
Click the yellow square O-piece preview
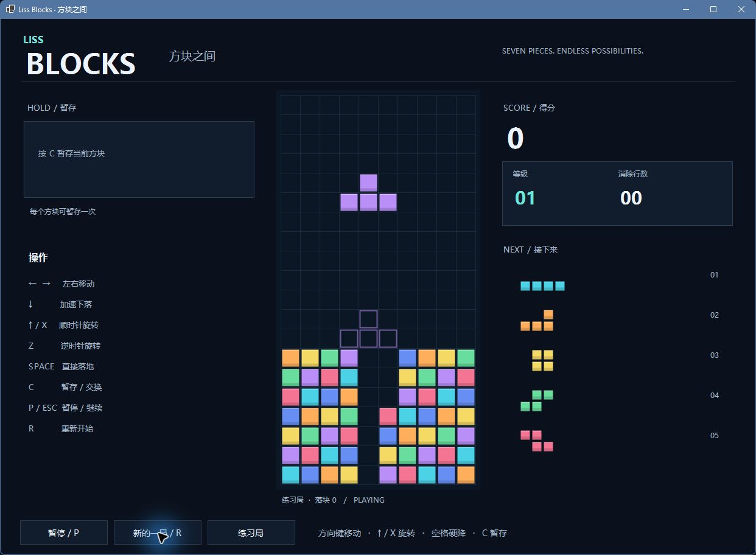coord(542,360)
